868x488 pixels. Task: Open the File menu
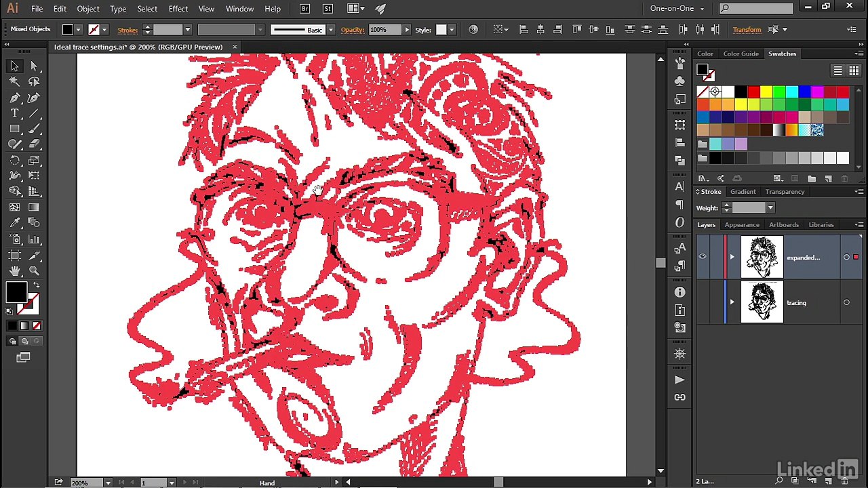click(37, 9)
